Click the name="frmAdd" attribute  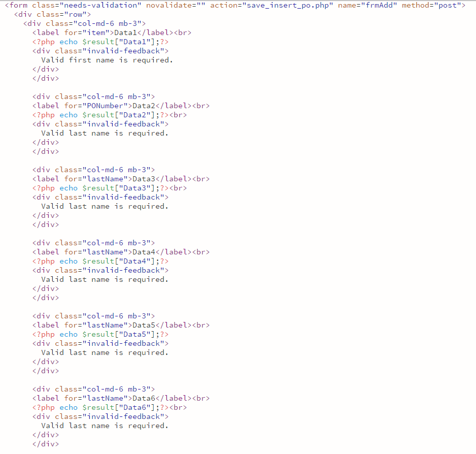[367, 5]
